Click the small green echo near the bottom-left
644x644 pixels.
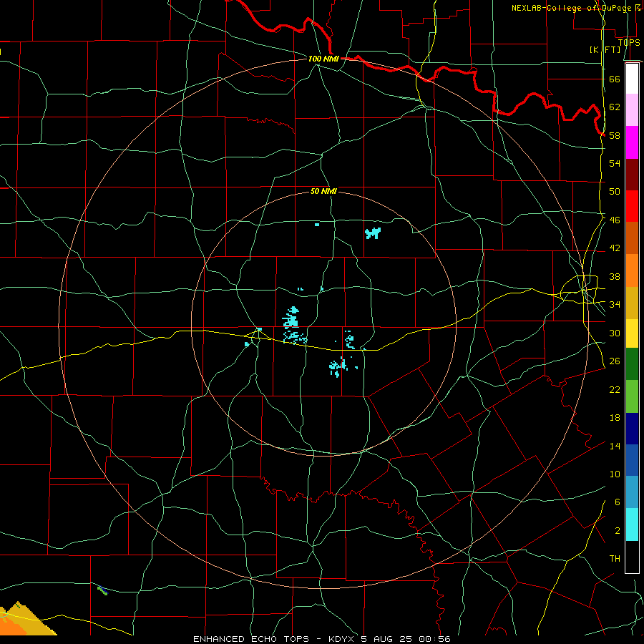click(x=102, y=590)
